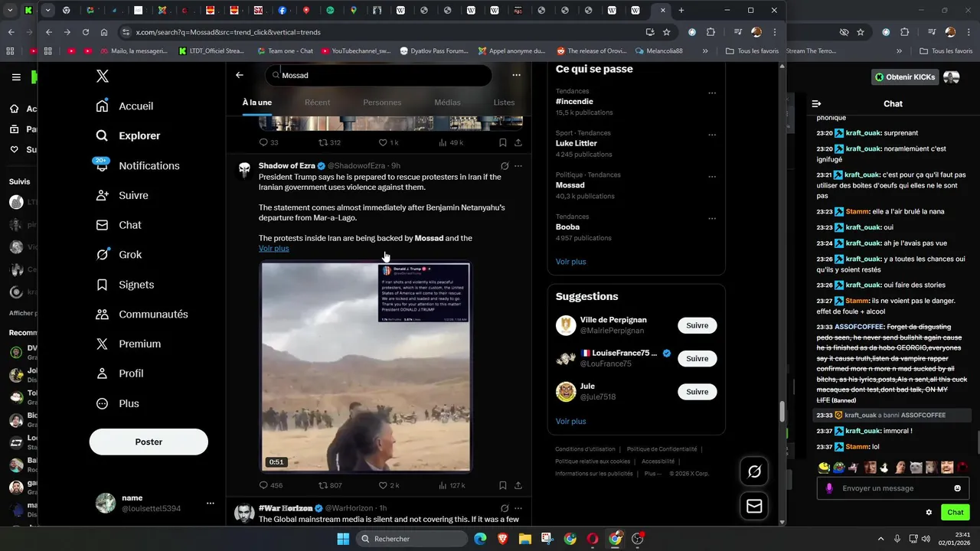The height and width of the screenshot is (551, 980).
Task: Open Grok in X sidebar
Action: [118, 255]
